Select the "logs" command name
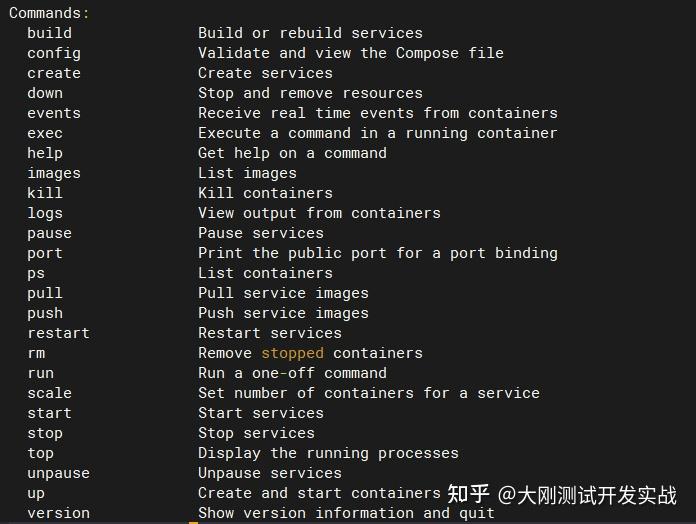The width and height of the screenshot is (696, 524). point(45,213)
